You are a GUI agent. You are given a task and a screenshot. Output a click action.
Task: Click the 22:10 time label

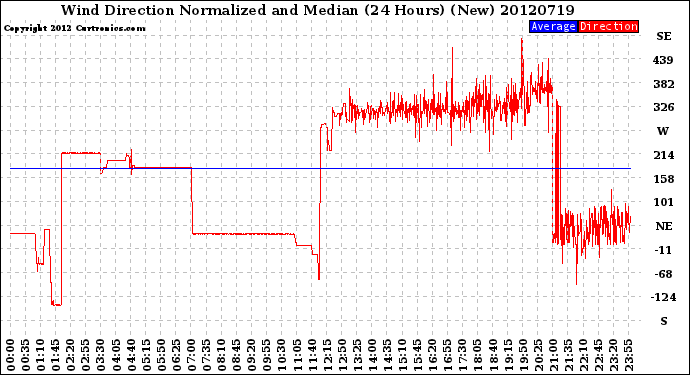tap(583, 355)
